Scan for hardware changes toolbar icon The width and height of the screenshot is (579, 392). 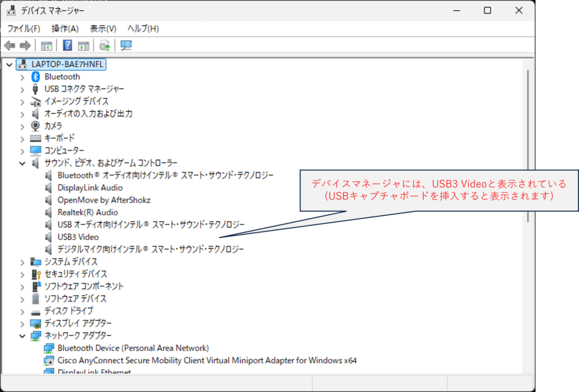click(x=126, y=46)
